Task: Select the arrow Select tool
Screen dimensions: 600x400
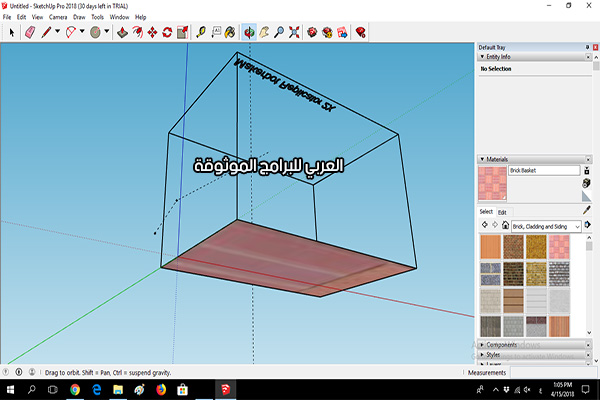Action: (11, 33)
